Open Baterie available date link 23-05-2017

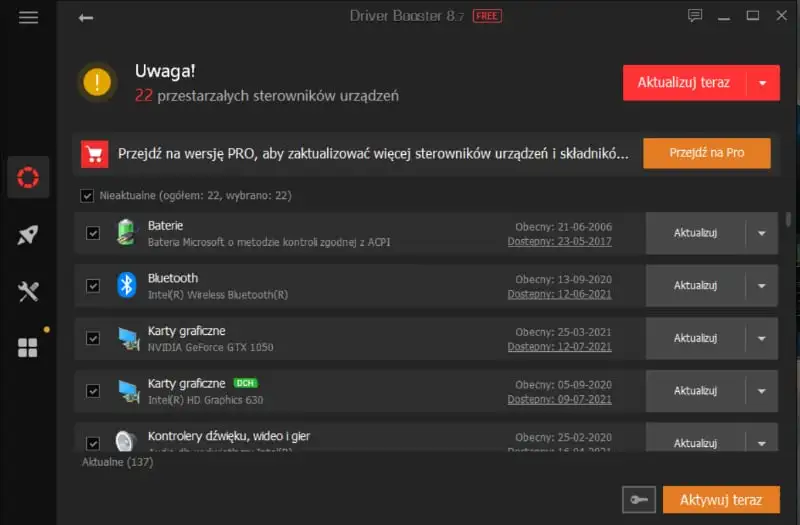[x=560, y=241]
